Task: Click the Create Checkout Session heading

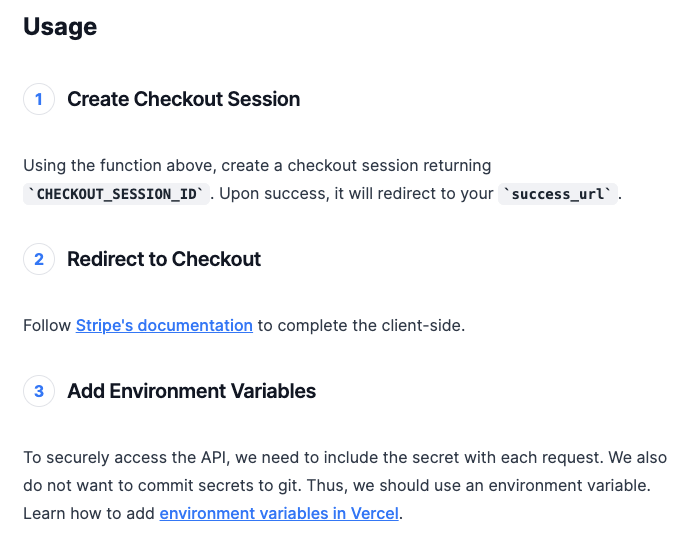Action: pos(184,99)
